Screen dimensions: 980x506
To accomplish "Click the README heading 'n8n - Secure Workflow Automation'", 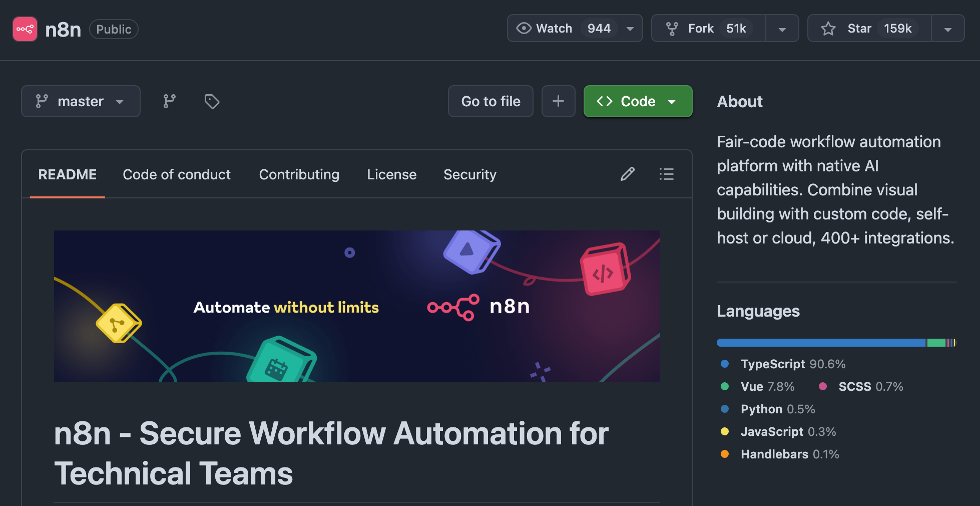I will 331,453.
